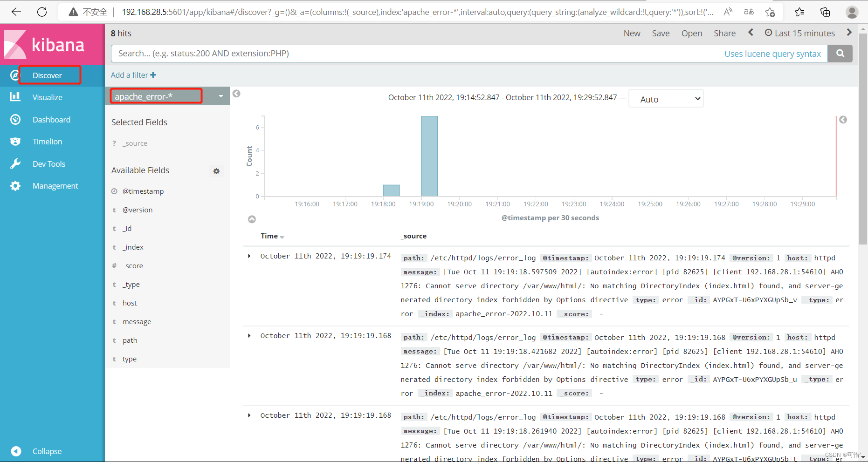The height and width of the screenshot is (462, 868).
Task: Click Save in the top menu
Action: 661,33
